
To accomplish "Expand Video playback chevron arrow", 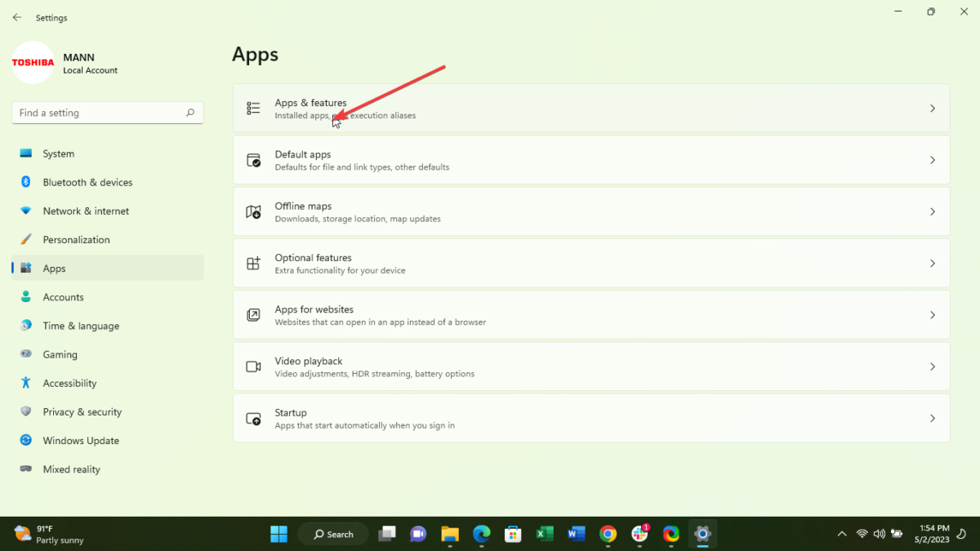I will pos(933,367).
